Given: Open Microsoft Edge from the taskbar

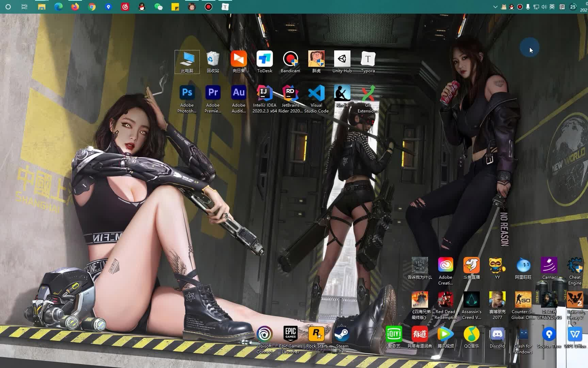Looking at the screenshot, I should coord(59,6).
